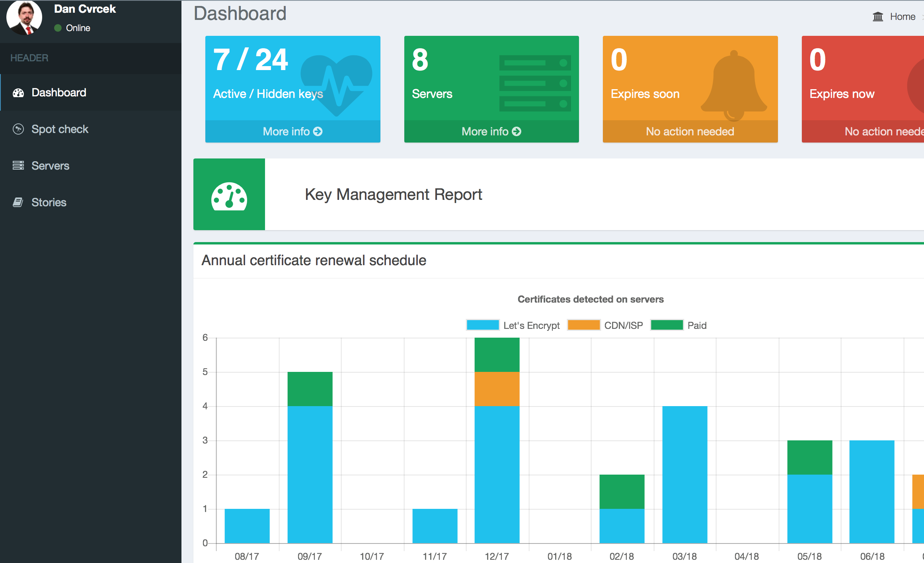Click the heartbeat icon on keys card

point(336,84)
